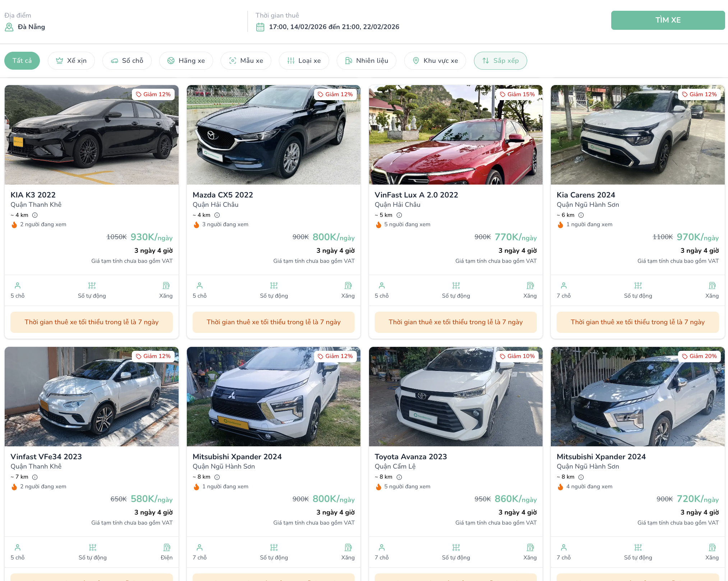The image size is (728, 581).
Task: Click the info icon beside Toyota Avanza distance
Action: tap(399, 477)
